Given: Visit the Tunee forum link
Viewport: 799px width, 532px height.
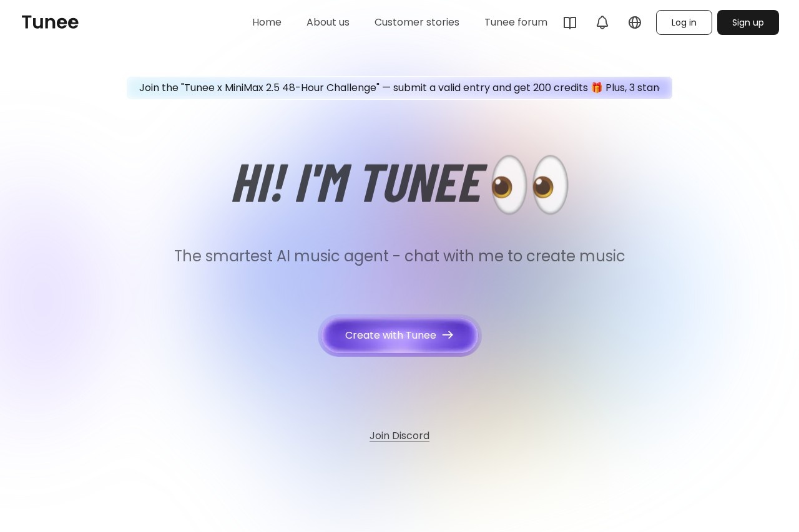Looking at the screenshot, I should (516, 22).
